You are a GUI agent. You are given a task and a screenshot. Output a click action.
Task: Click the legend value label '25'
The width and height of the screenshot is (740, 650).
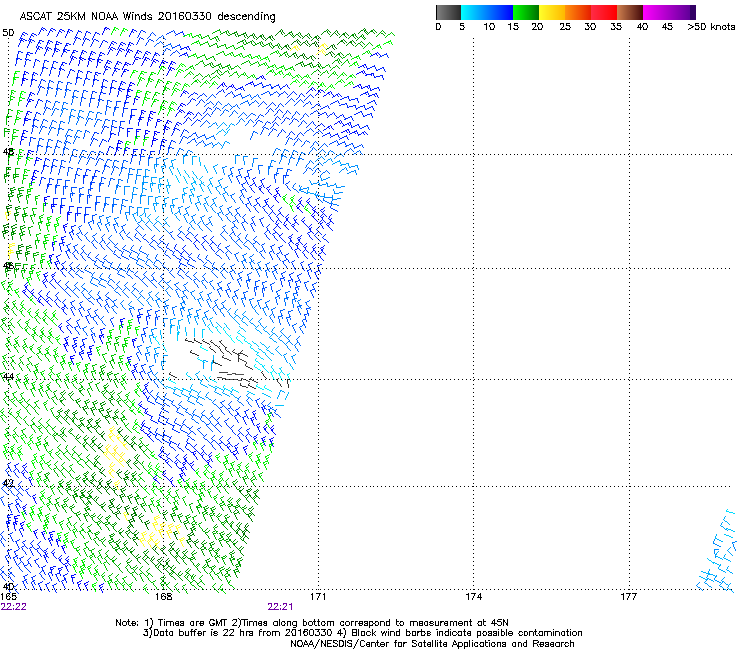564,27
